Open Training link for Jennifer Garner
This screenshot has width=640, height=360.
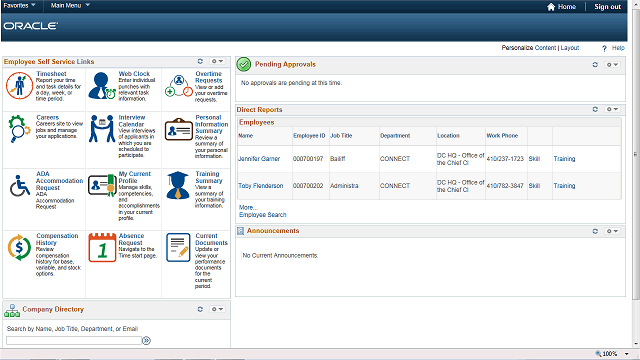[x=564, y=159]
